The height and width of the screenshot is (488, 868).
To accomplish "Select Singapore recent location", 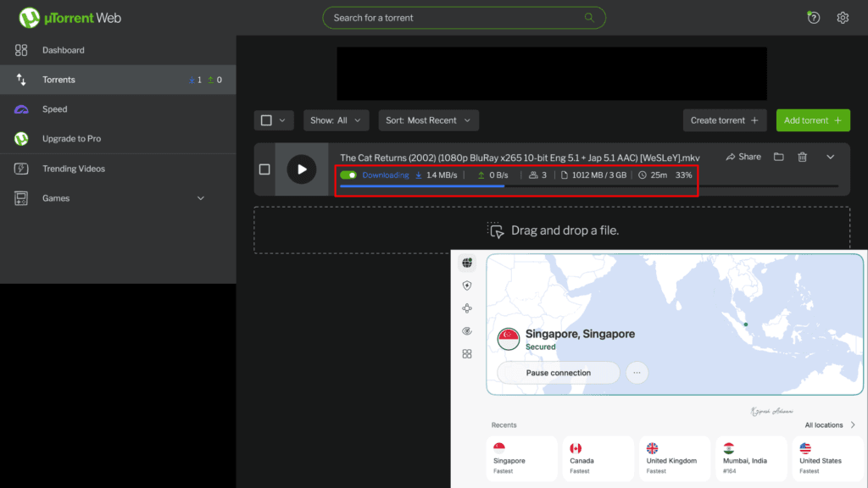I will coord(521,458).
